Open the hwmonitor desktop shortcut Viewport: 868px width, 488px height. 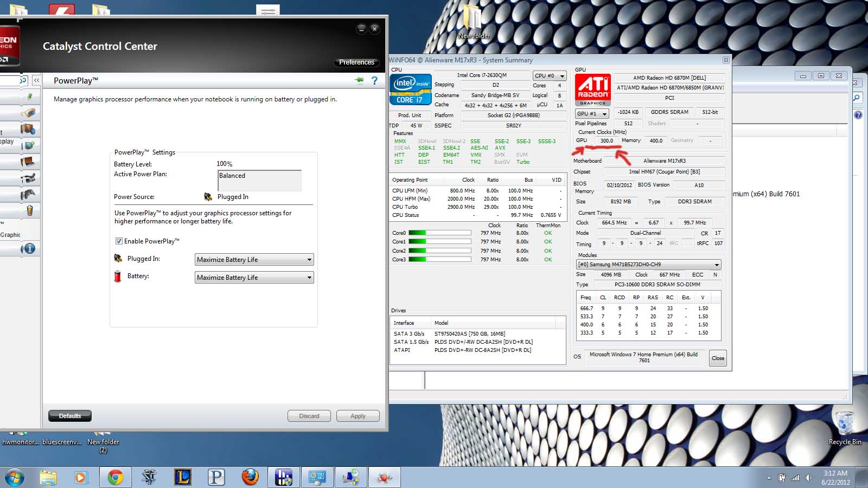click(20, 438)
